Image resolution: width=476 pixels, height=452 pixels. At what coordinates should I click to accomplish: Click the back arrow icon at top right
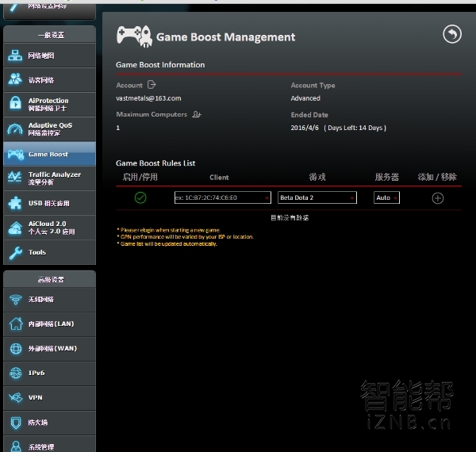click(451, 34)
